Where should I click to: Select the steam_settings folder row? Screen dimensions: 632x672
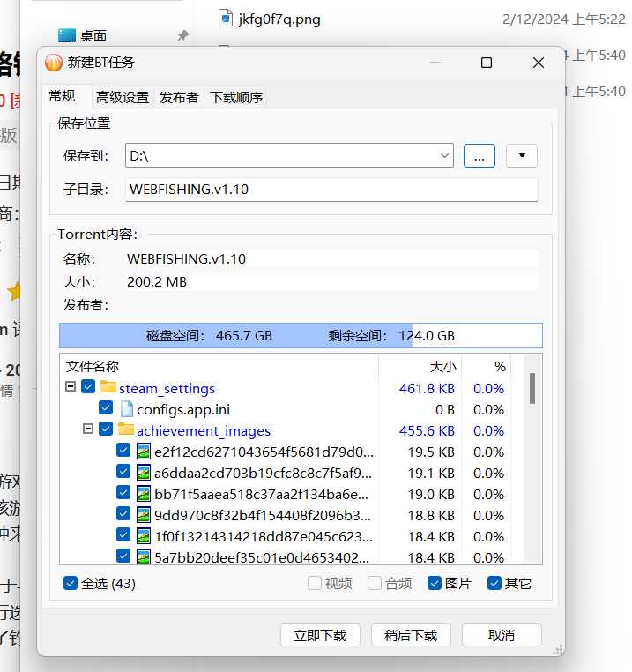pos(167,388)
